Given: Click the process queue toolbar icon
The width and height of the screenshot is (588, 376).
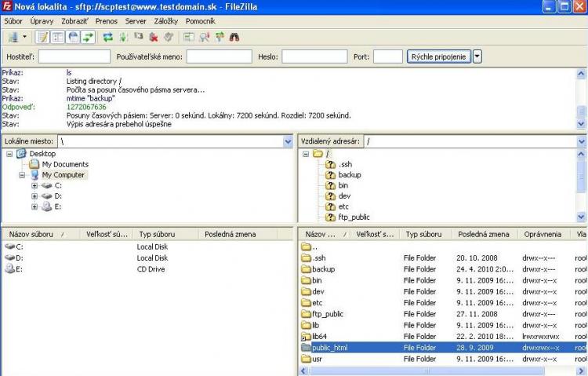Looking at the screenshot, I should coord(123,37).
